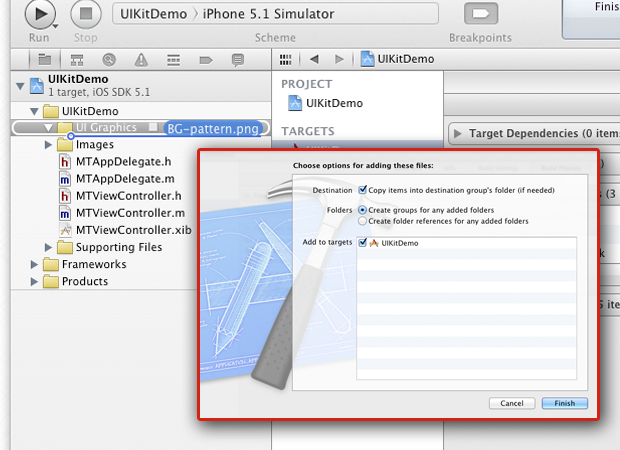620x450 pixels.
Task: Click the UI Graphics folder label
Action: tap(106, 128)
